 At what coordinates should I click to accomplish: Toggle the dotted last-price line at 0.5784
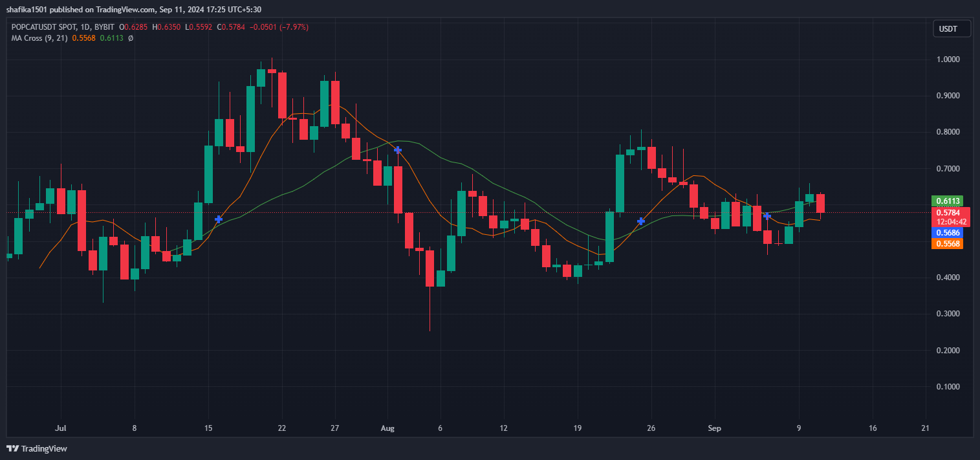click(453, 212)
